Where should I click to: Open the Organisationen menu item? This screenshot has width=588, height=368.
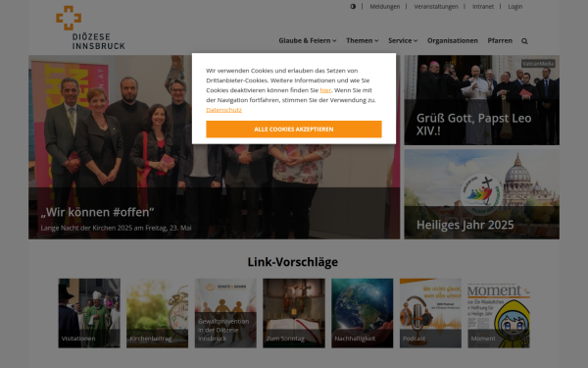click(x=452, y=40)
